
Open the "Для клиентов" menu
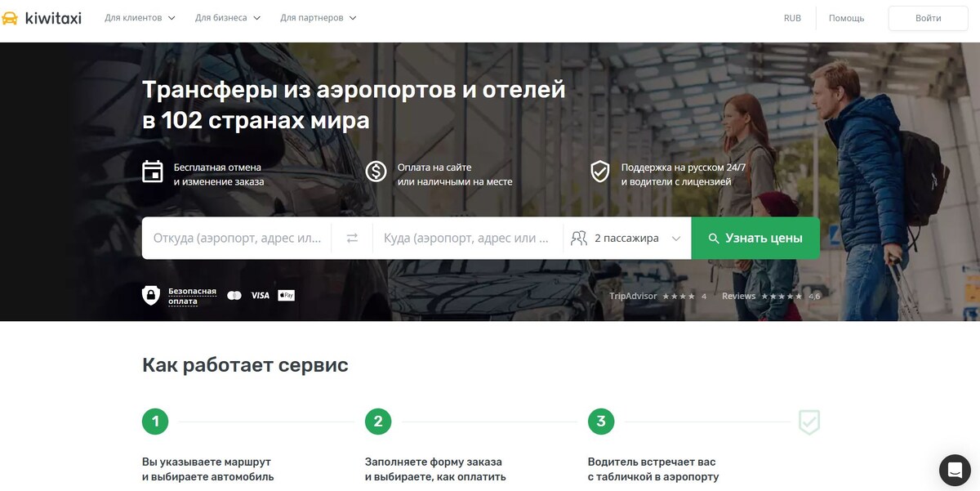(x=140, y=18)
